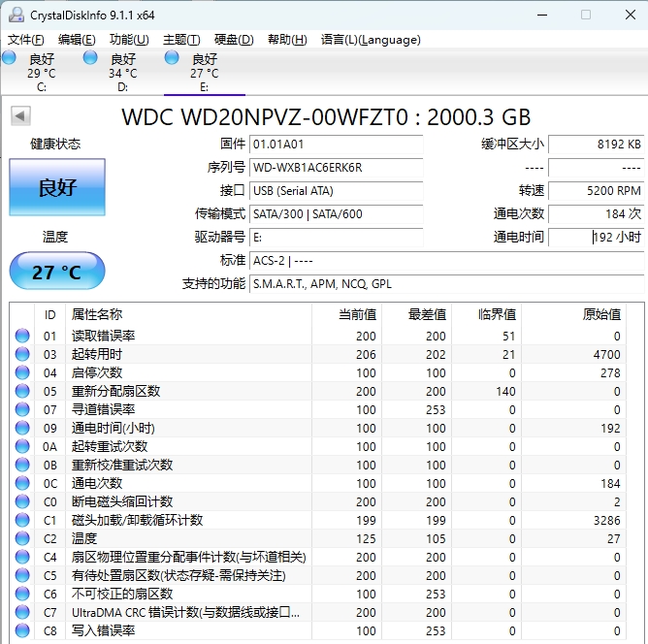Click the standard field ACS-2
The width and height of the screenshot is (648, 644).
pos(447,261)
